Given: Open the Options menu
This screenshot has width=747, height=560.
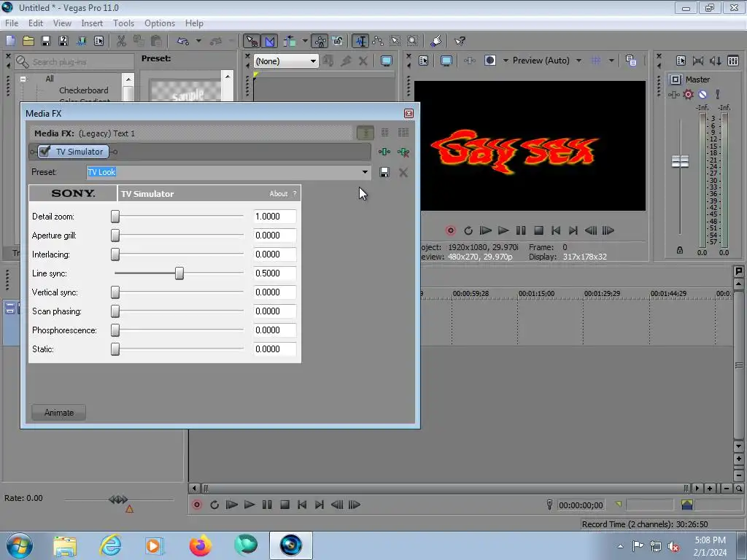Looking at the screenshot, I should click(160, 23).
